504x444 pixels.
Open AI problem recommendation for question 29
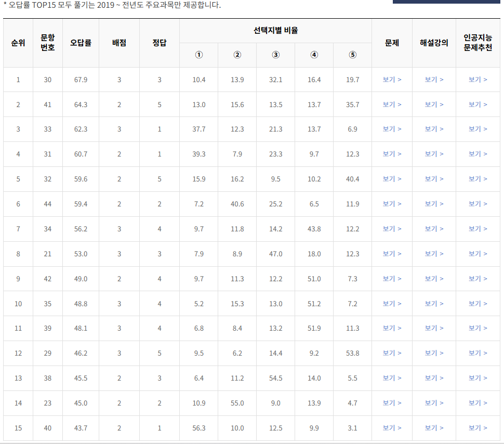click(x=478, y=353)
